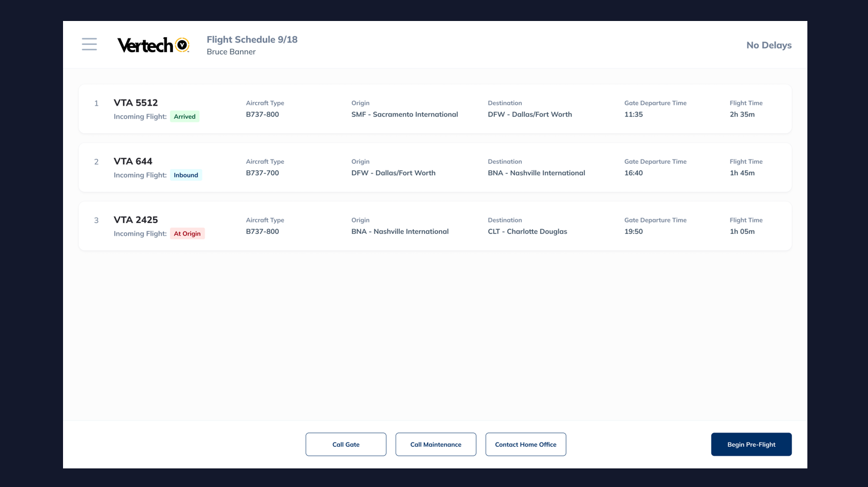Viewport: 868px width, 487px height.
Task: Click origin SMF - Sacramento International
Action: [x=404, y=115]
